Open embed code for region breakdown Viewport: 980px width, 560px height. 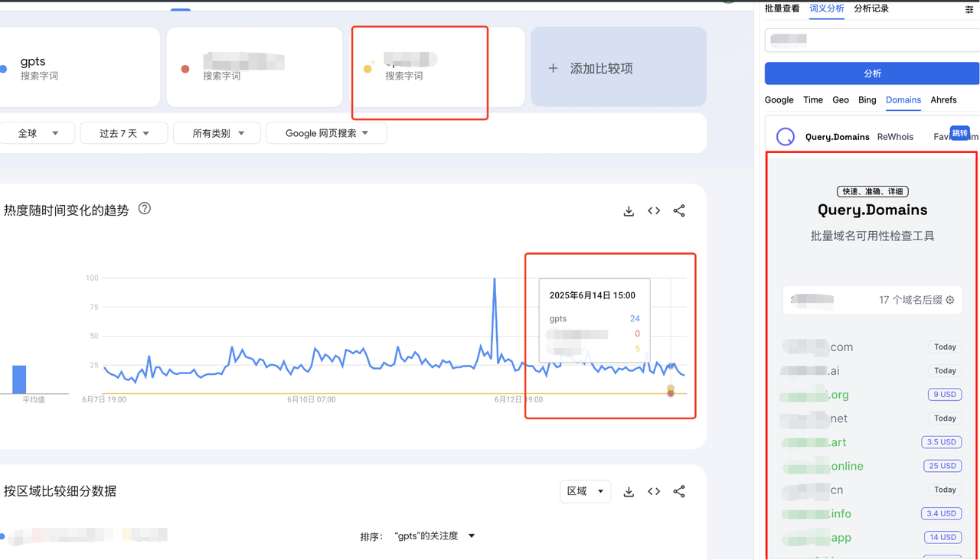(x=654, y=491)
